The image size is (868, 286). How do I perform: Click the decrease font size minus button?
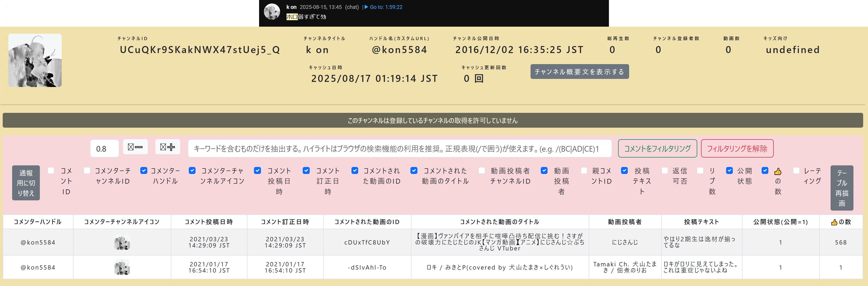[135, 147]
